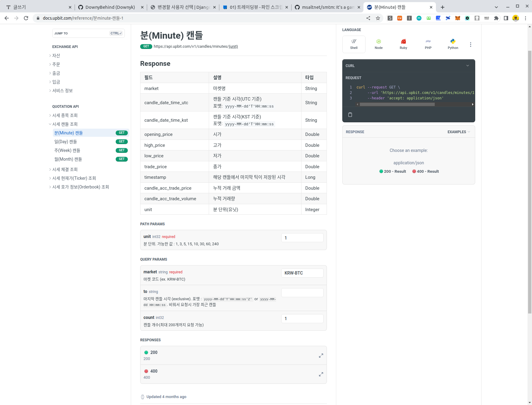Open a new browser tab
532x405 pixels.
pos(442,7)
